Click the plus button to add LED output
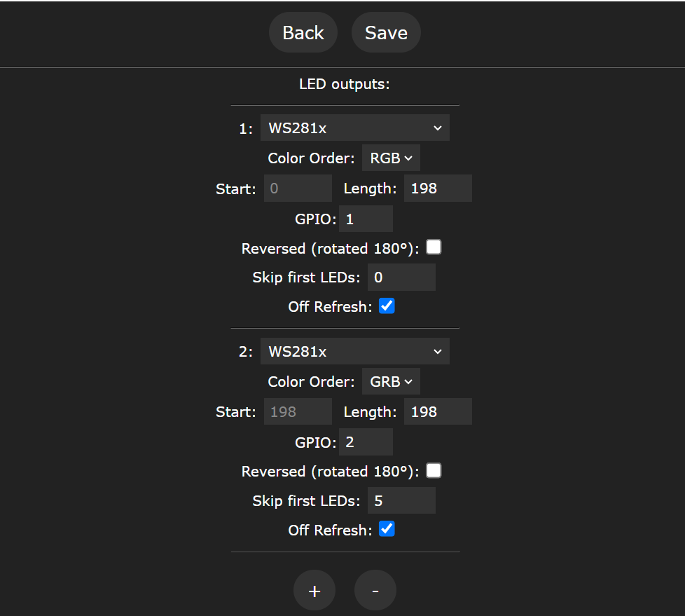Viewport: 685px width, 616px height. [x=314, y=591]
